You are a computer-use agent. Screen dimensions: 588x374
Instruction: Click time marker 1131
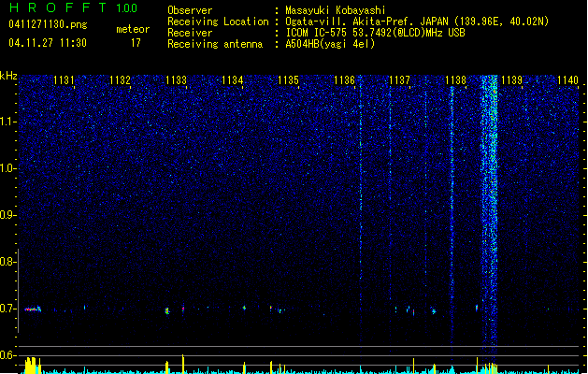(64, 80)
